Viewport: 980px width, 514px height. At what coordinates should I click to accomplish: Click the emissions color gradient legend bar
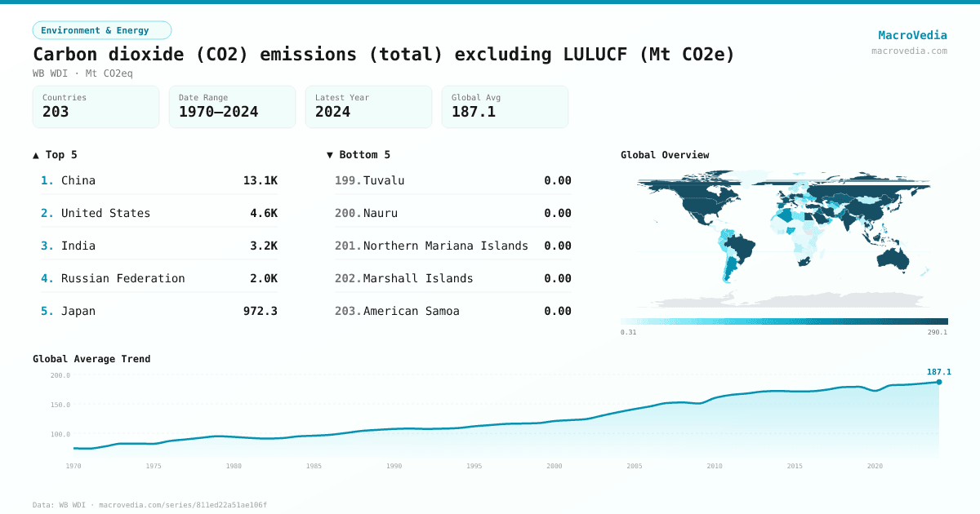tap(784, 321)
